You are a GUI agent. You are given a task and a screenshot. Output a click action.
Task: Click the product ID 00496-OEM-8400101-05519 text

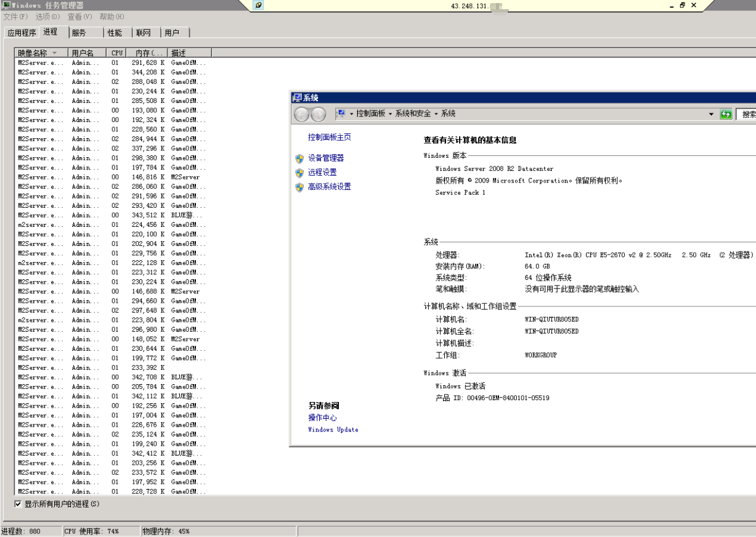(508, 398)
